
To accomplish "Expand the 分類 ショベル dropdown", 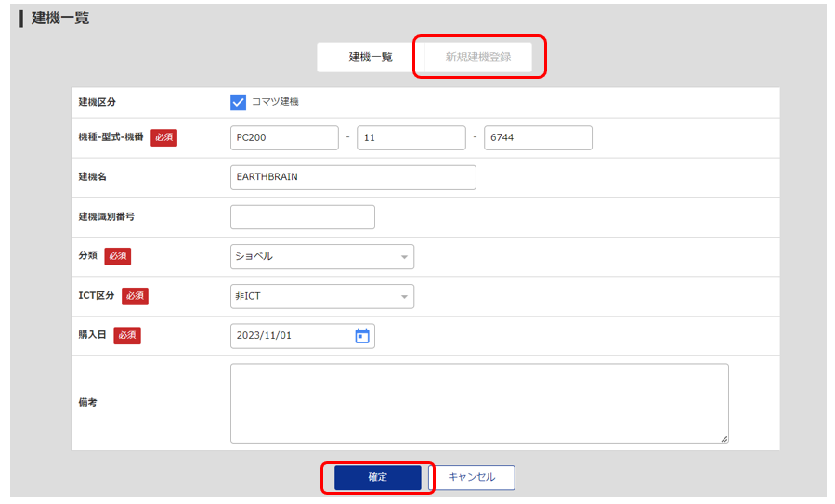I will (322, 256).
